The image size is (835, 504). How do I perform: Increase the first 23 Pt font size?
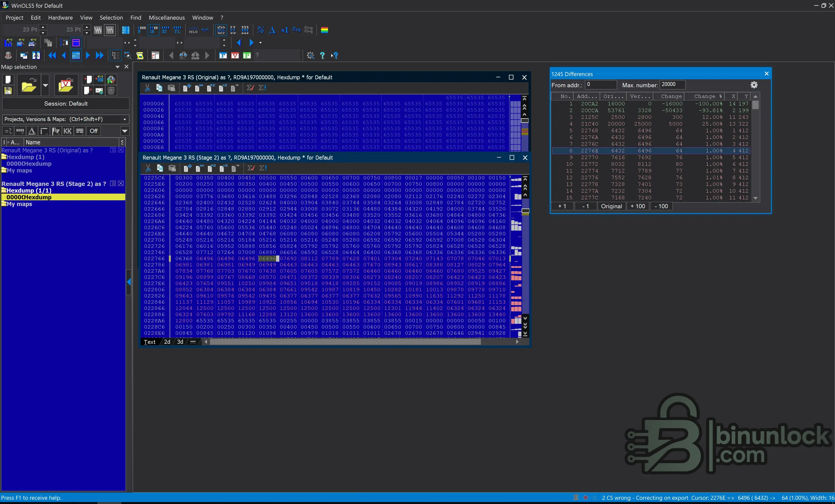43,27
